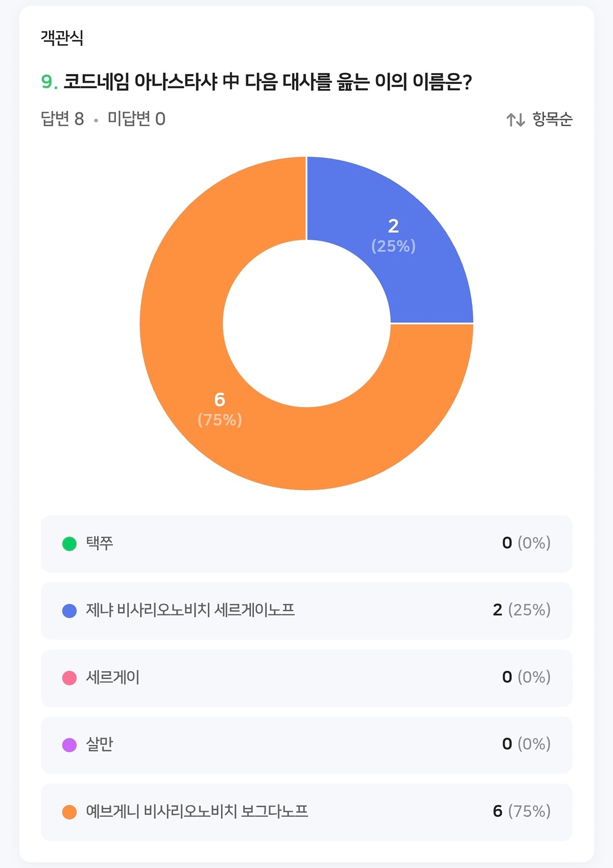Select the orange dot beside 예브게니

pos(69,812)
